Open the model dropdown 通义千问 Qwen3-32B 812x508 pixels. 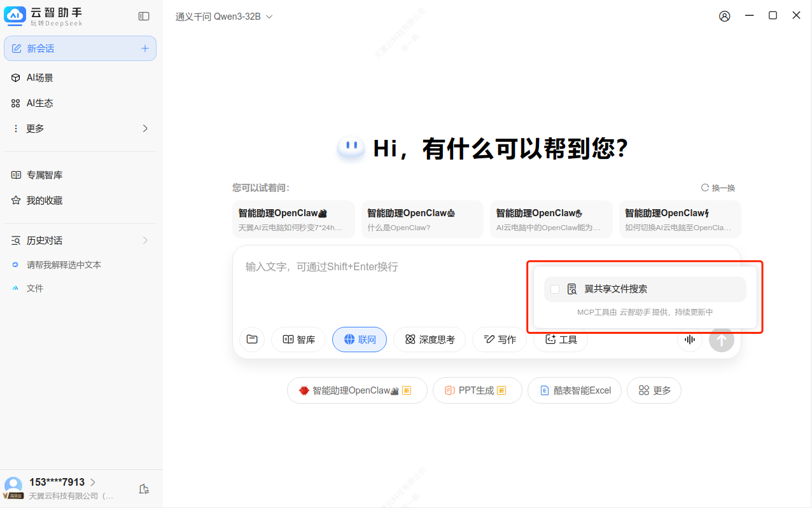[x=224, y=17]
